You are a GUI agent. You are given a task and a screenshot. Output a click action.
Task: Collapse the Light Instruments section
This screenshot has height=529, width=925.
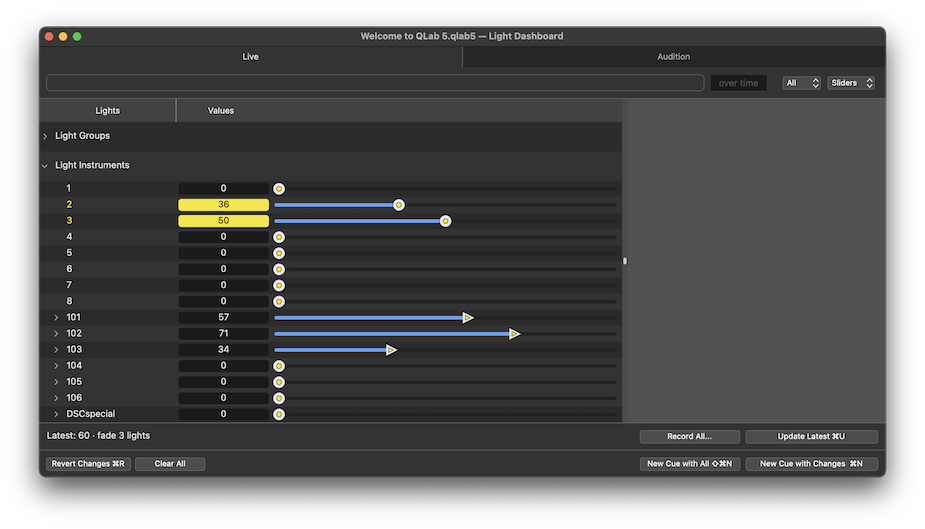coord(45,166)
